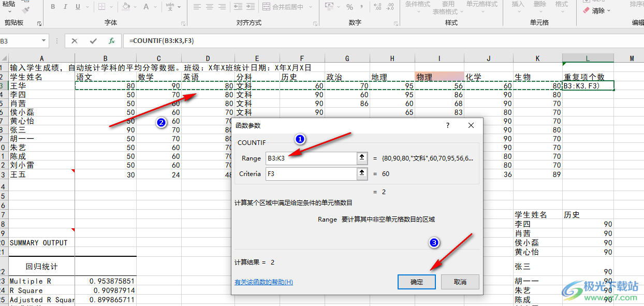
Task: Collapse dialog via Range field arrow button
Action: pyautogui.click(x=362, y=158)
